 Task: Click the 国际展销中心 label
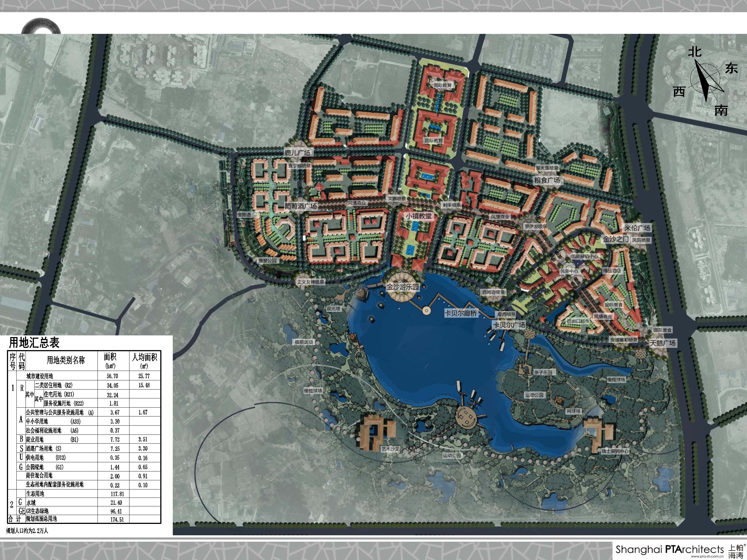click(584, 256)
